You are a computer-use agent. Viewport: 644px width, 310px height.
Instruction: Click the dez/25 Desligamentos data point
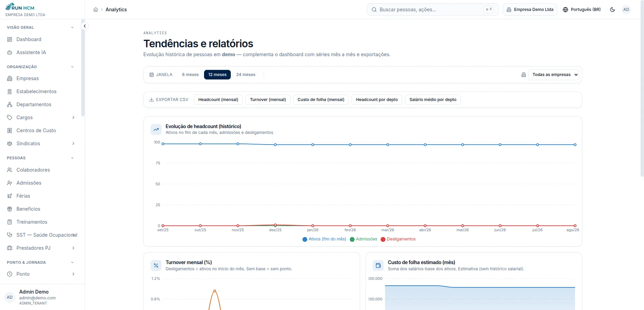pyautogui.click(x=275, y=225)
